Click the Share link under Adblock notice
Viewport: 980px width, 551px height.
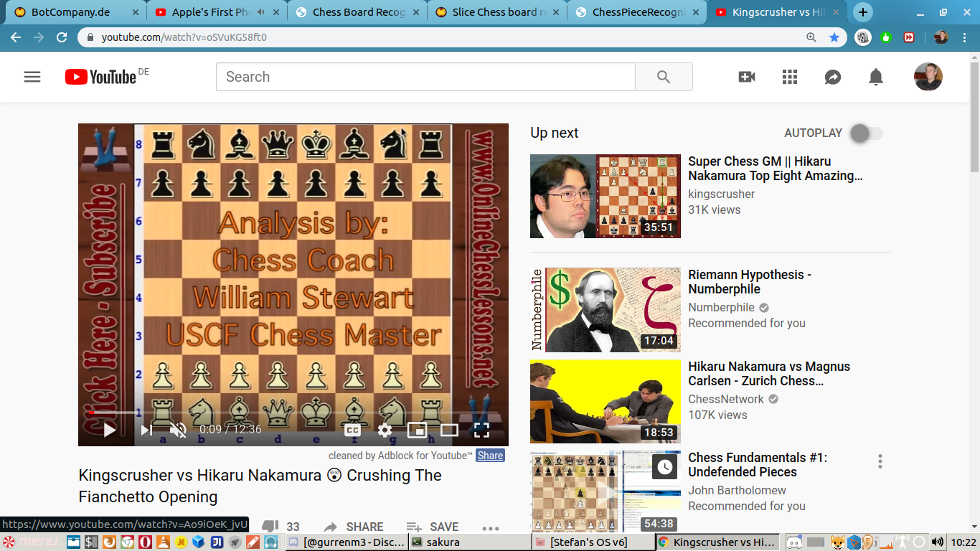coord(490,456)
